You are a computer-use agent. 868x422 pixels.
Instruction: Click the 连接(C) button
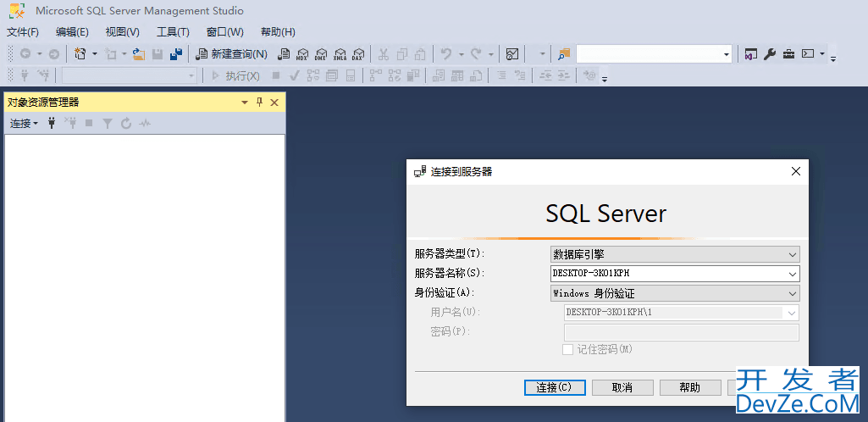pos(556,387)
